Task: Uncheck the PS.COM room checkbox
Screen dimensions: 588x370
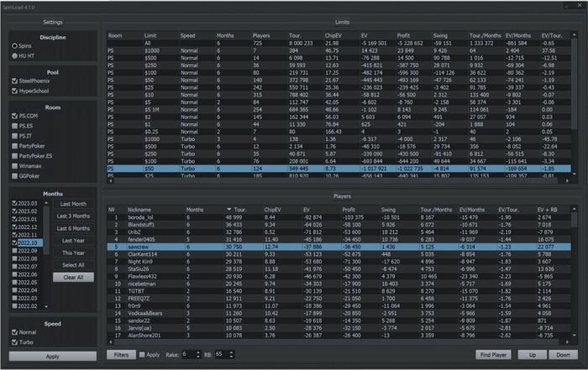Action: (14, 116)
